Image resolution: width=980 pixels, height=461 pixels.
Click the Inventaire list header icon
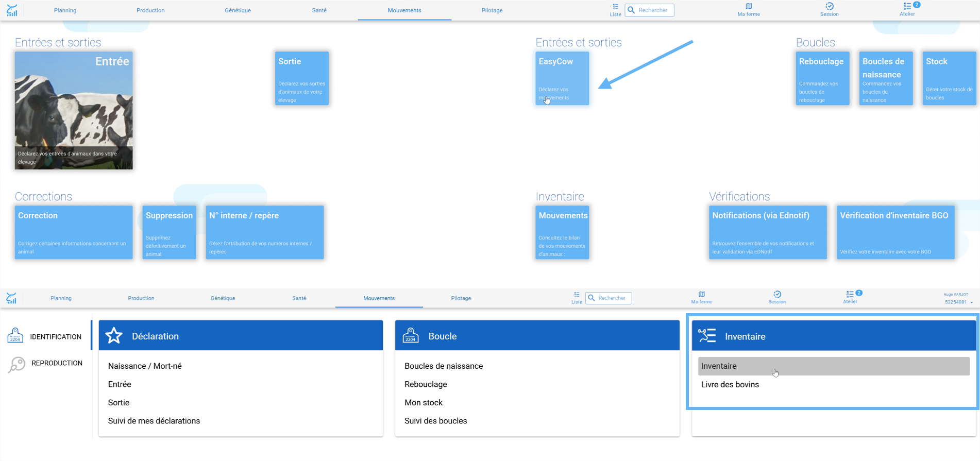tap(707, 336)
